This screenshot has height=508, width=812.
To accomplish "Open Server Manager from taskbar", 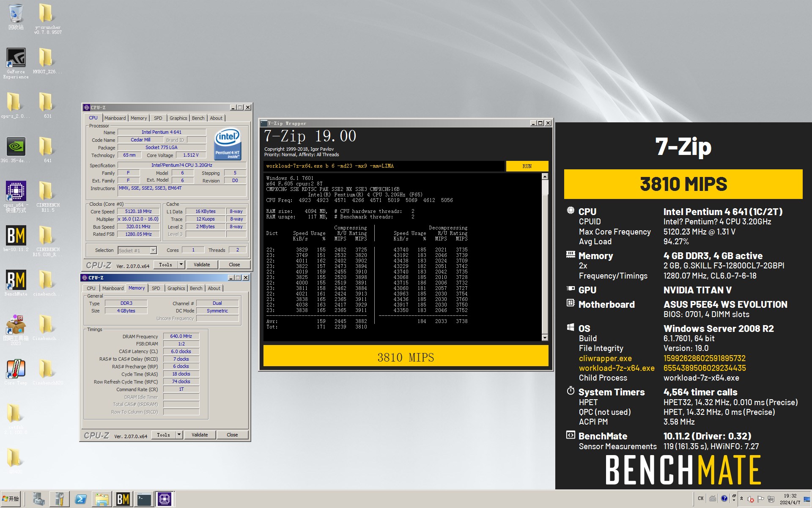I will pos(38,500).
